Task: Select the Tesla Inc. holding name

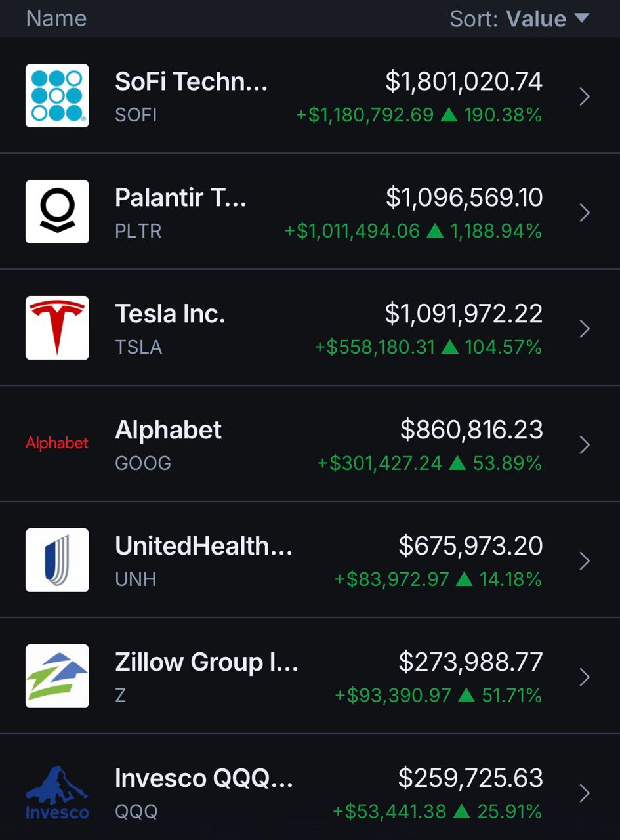Action: pos(170,314)
